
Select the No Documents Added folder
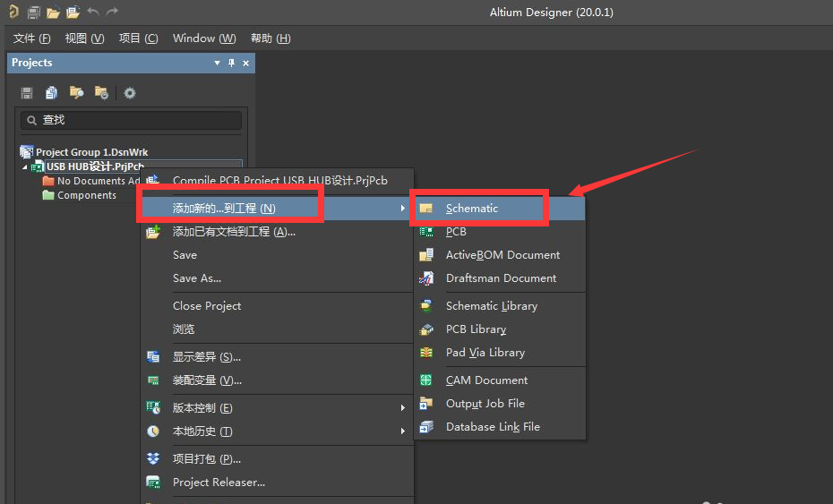[99, 181]
